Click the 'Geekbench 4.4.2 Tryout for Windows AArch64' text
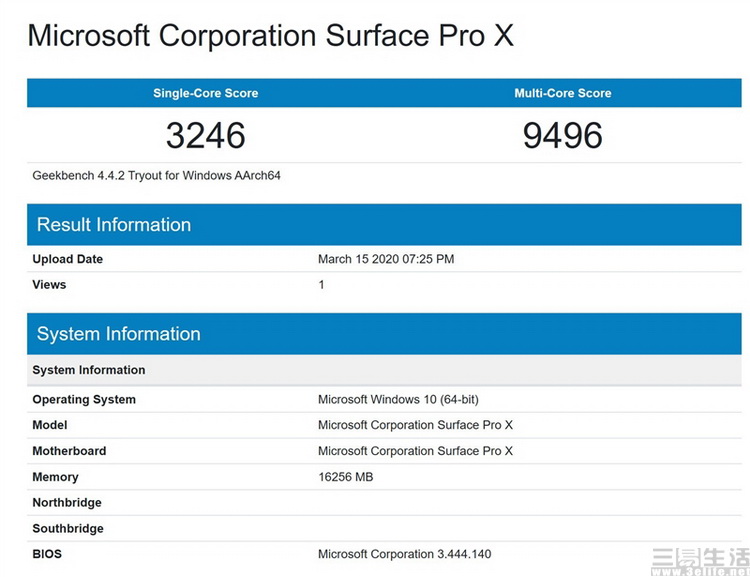Viewport: 750px width, 577px height. 156,176
